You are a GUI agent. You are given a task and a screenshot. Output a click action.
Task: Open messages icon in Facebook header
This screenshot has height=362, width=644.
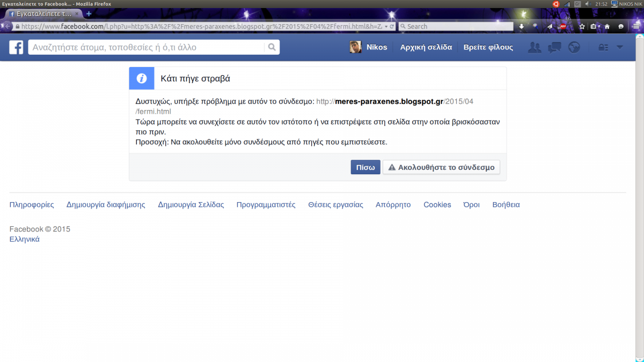554,47
